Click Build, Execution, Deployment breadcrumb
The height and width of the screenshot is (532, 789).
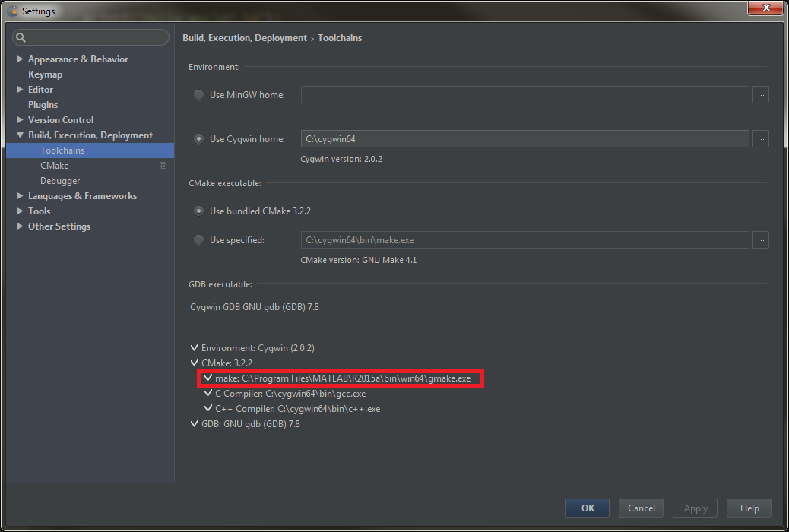click(245, 38)
